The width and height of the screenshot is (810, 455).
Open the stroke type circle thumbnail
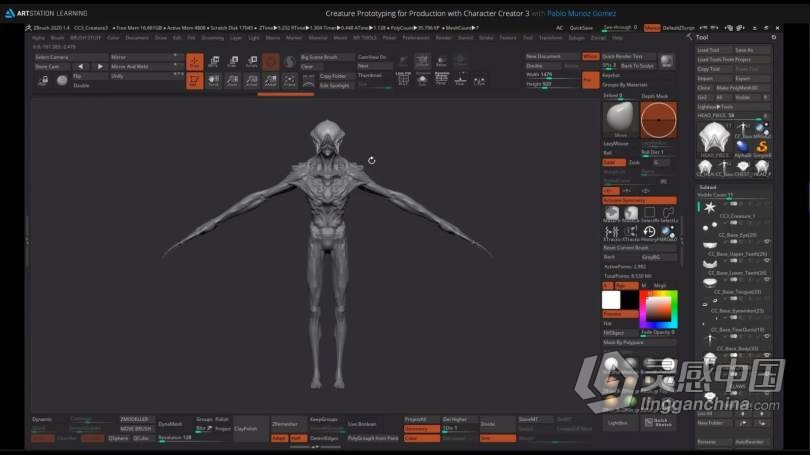coord(659,120)
